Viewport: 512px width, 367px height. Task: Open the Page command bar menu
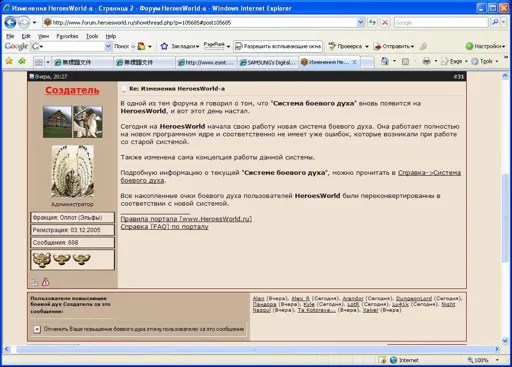[x=454, y=61]
